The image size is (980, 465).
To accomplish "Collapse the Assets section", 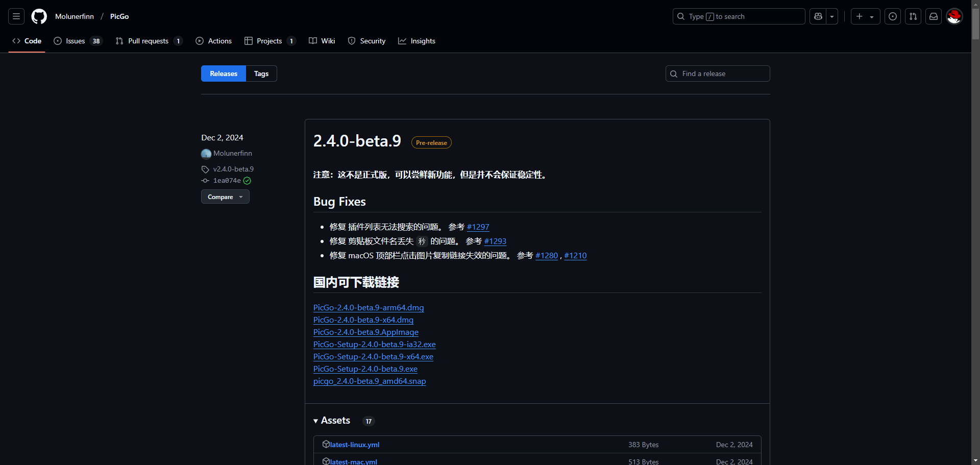I will pos(332,421).
